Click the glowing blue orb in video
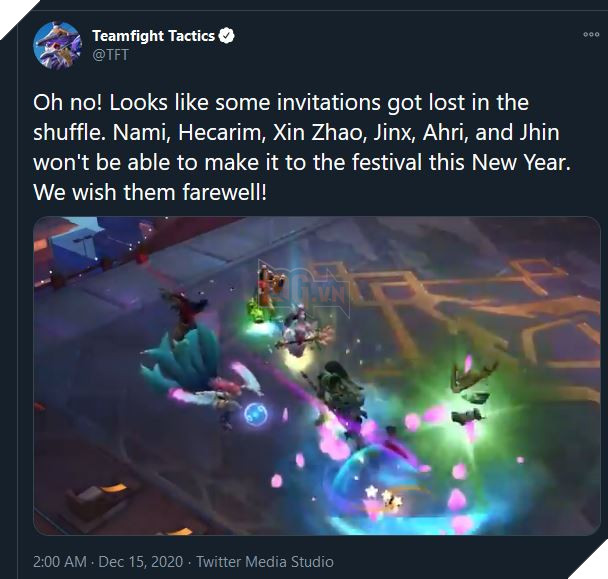The image size is (608, 579). [x=256, y=414]
